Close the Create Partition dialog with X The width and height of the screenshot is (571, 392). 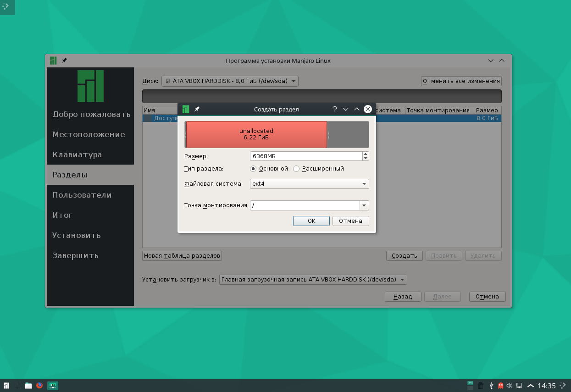(x=367, y=109)
